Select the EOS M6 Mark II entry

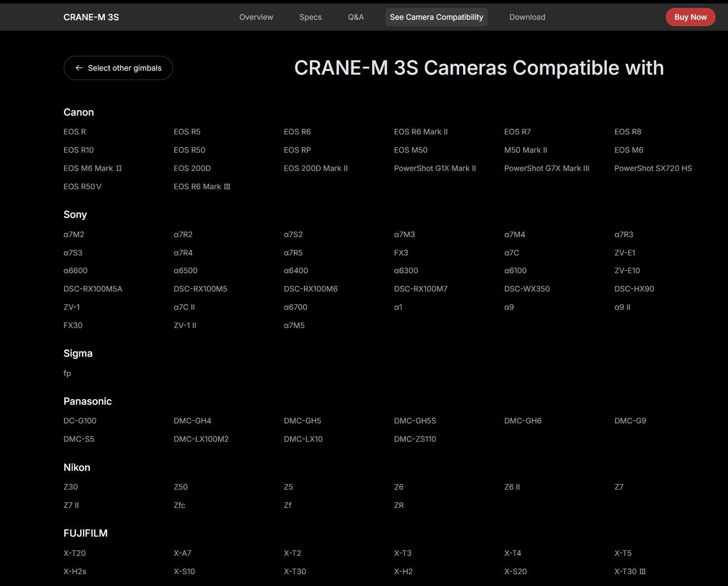pyautogui.click(x=92, y=168)
